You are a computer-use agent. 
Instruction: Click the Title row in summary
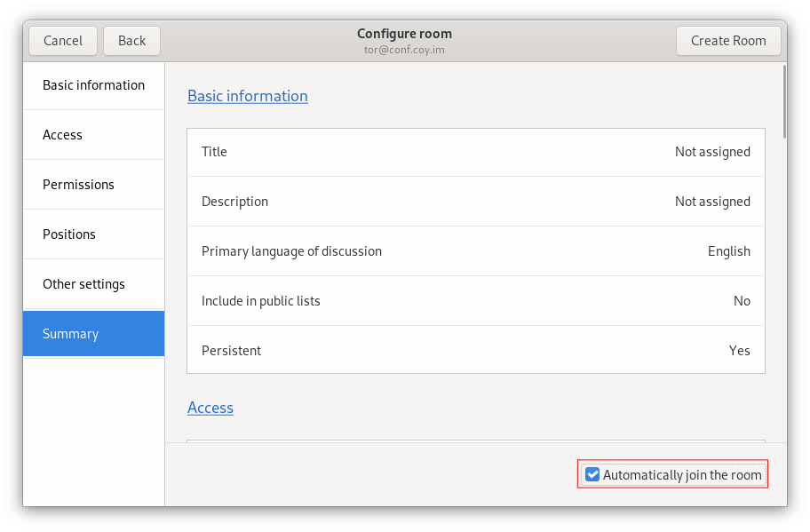click(475, 152)
